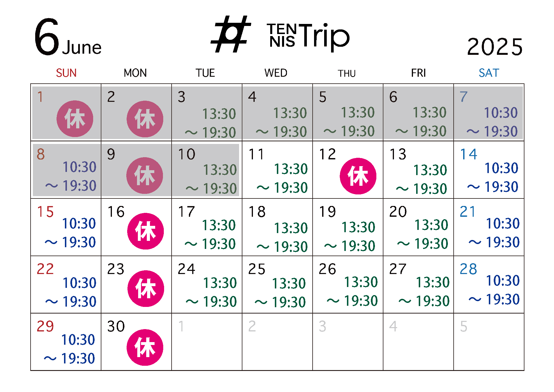Click the 2025 year label
Screen dimensions: 554x392
tap(495, 47)
